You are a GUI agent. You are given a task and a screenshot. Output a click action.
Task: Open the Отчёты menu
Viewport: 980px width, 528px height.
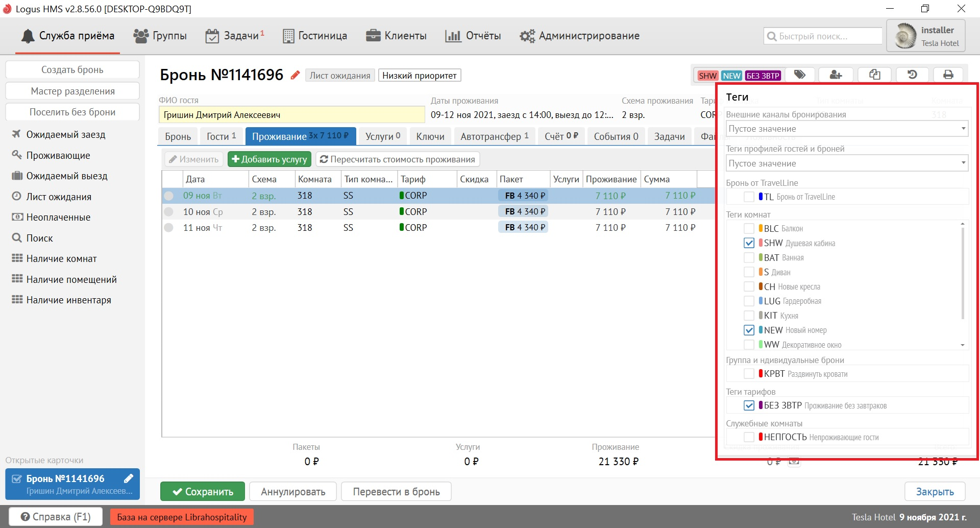pos(473,36)
